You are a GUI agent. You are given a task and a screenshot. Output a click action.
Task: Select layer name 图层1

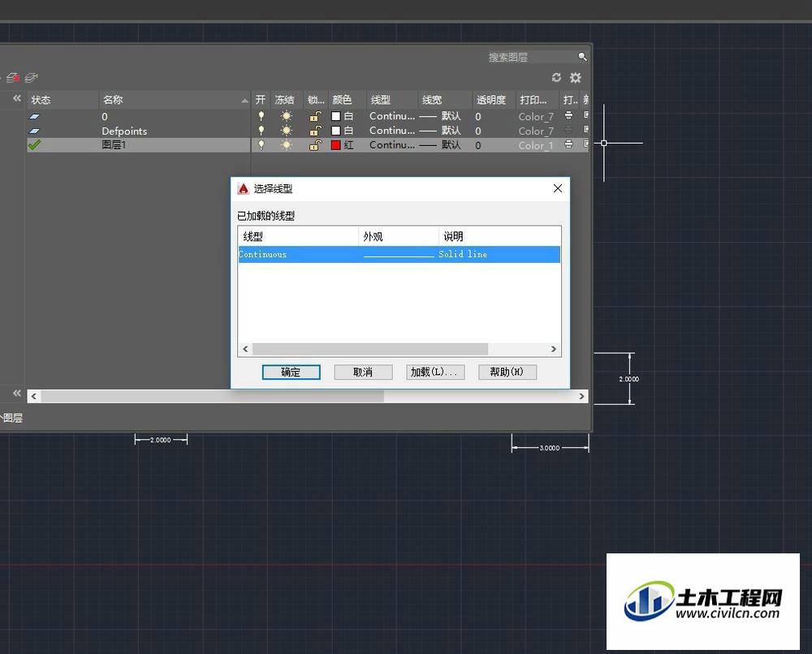114,145
